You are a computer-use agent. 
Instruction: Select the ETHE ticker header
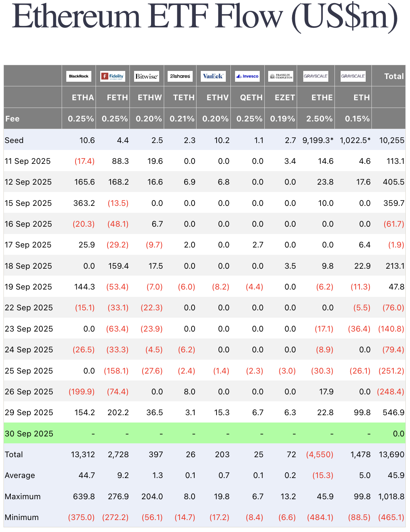tap(322, 98)
